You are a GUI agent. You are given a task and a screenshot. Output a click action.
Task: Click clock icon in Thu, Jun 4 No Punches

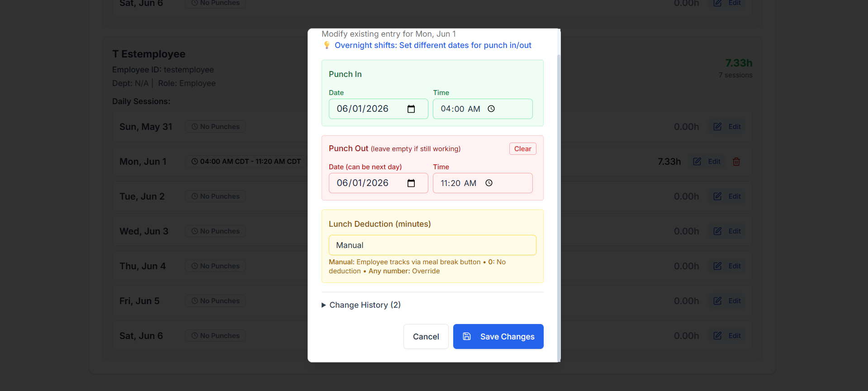194,266
